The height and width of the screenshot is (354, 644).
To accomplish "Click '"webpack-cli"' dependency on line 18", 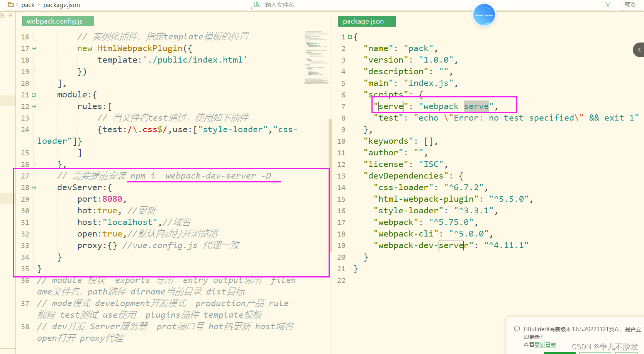I will 406,234.
